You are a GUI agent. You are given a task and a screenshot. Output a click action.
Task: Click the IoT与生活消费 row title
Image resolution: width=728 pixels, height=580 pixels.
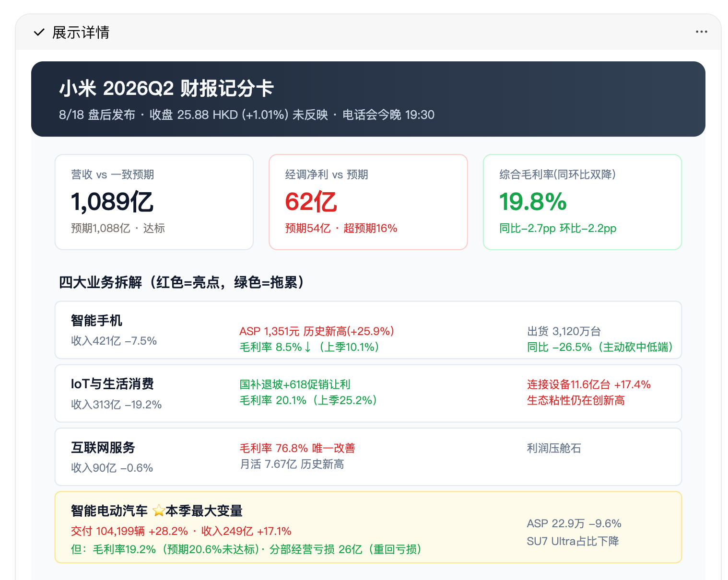tap(112, 384)
